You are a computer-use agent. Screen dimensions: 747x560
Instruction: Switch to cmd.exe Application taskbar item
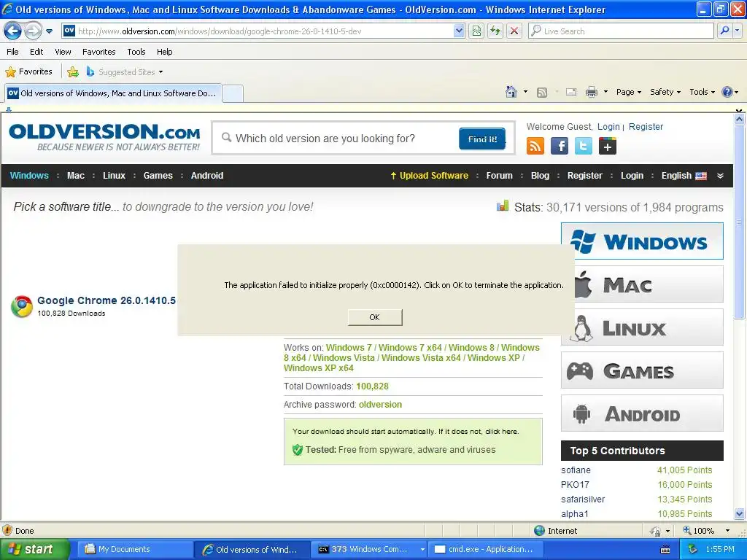tap(486, 549)
